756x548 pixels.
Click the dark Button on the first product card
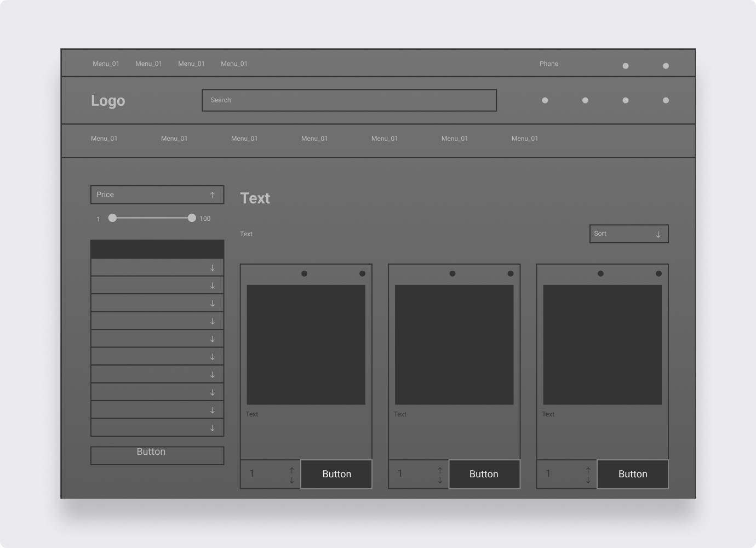(x=336, y=474)
